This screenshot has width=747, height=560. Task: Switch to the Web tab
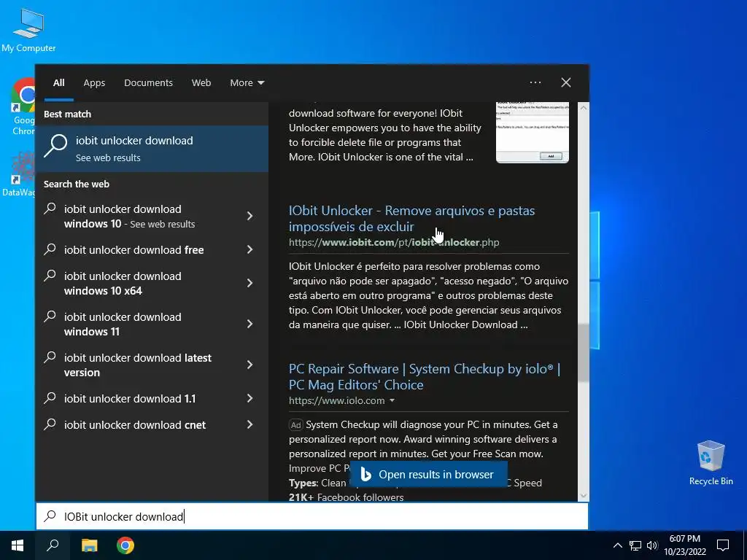click(201, 83)
